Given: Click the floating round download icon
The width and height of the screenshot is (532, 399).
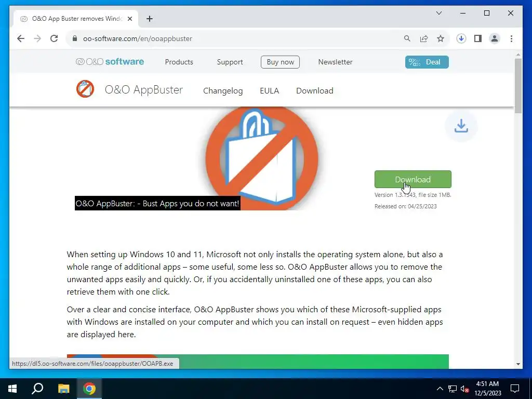Looking at the screenshot, I should click(x=461, y=126).
